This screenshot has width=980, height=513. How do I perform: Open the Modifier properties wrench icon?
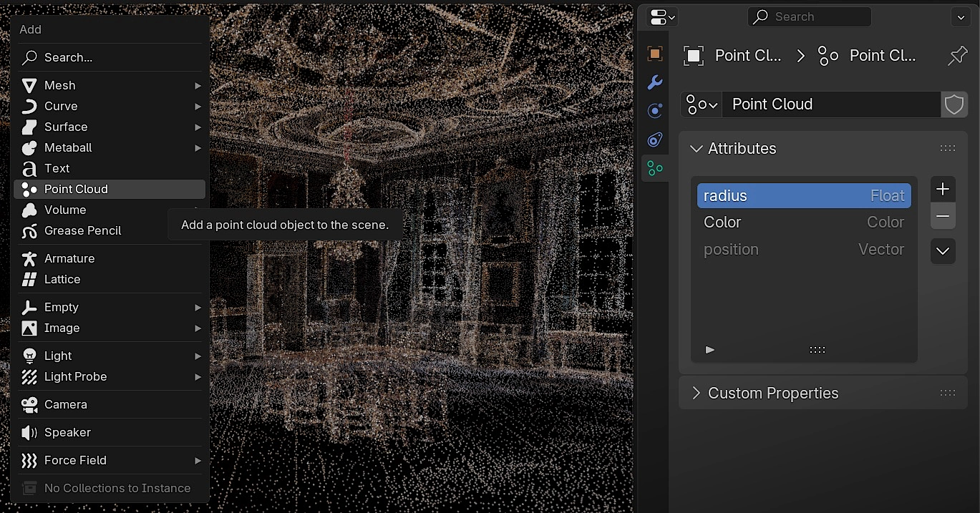click(x=654, y=82)
